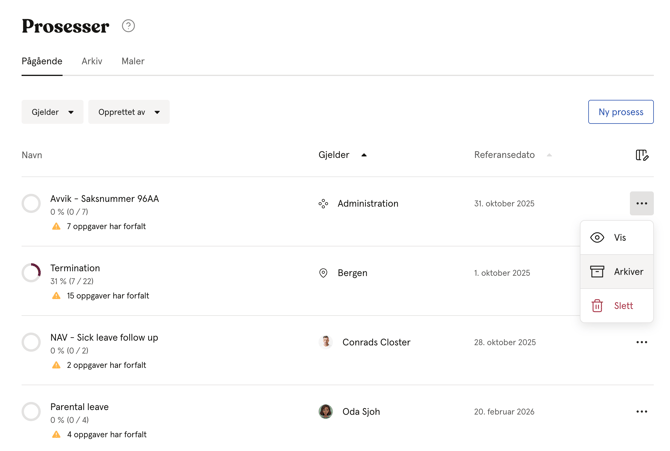Click the Bergen location pin icon
Screen dimensions: 670x451
(323, 273)
